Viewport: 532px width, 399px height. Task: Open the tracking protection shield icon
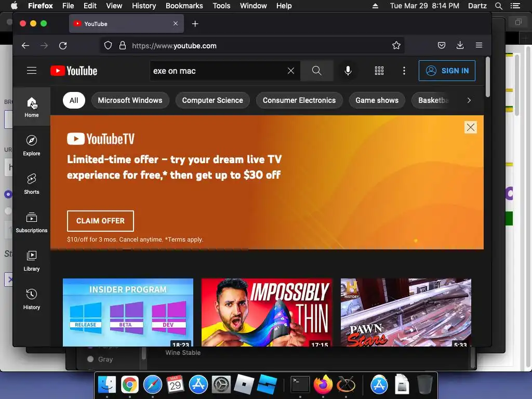(108, 46)
